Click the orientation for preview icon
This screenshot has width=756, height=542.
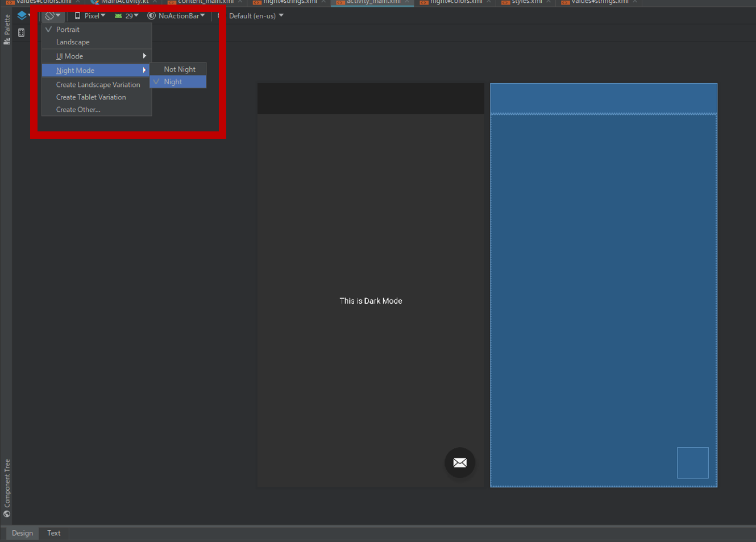pos(53,15)
